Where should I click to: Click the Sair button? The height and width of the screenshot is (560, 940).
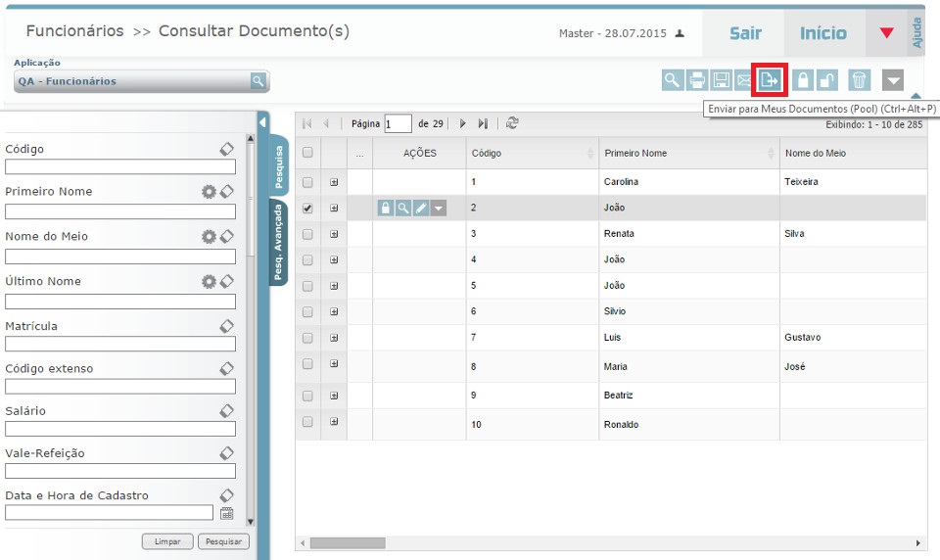(745, 33)
